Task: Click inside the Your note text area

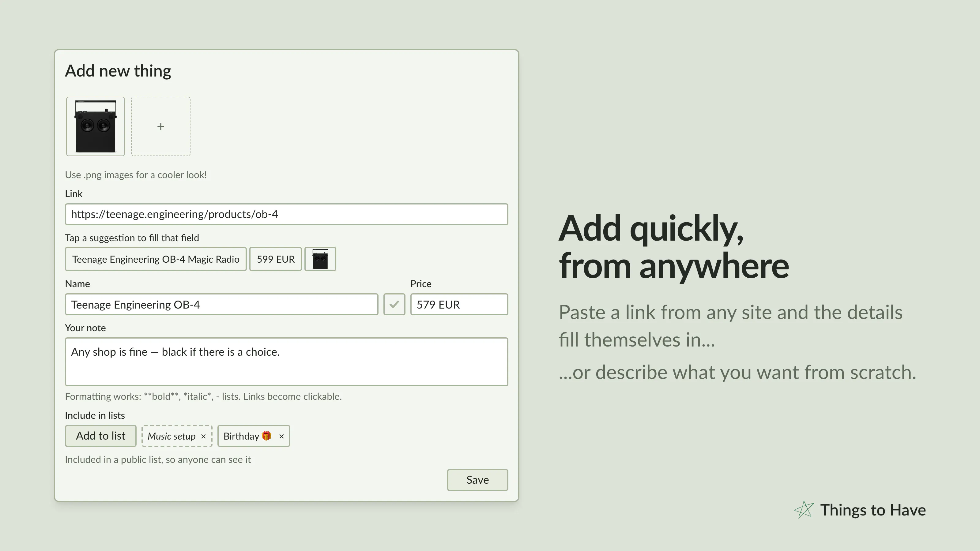Action: coord(286,362)
